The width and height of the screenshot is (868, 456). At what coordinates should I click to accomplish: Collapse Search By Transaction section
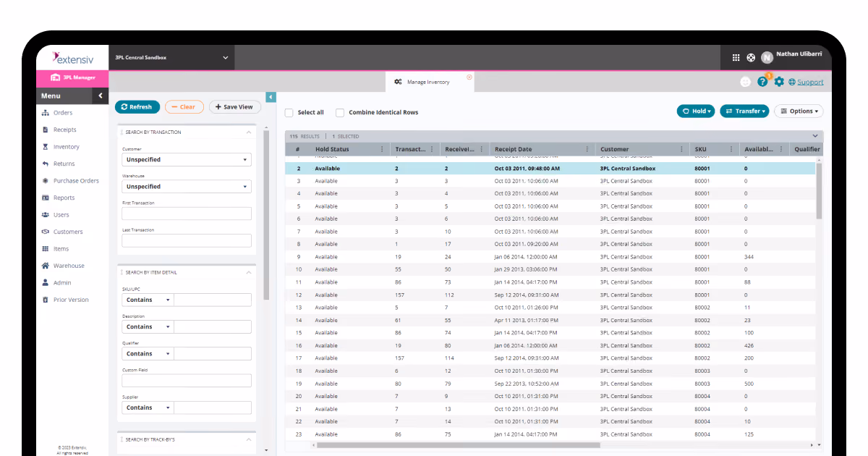249,132
